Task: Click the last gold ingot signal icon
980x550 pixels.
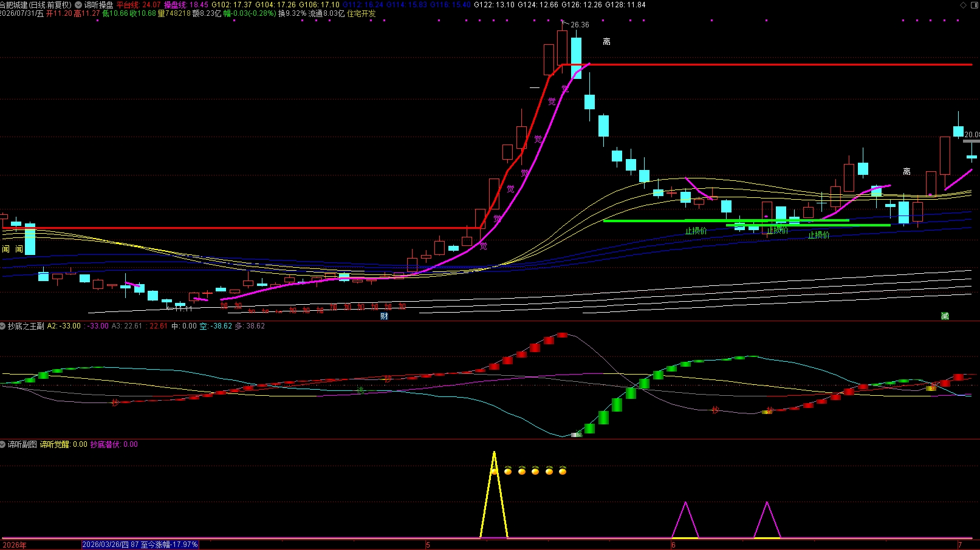Action: (x=563, y=470)
